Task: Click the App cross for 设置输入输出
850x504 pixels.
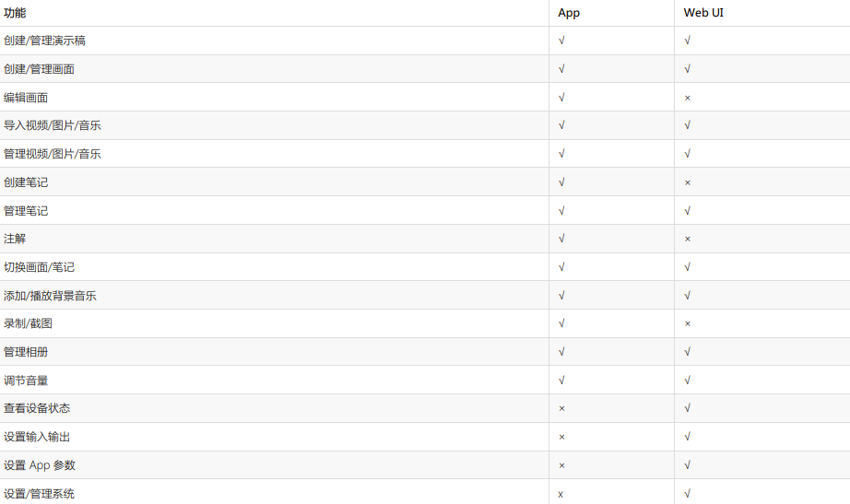Action: coord(561,437)
